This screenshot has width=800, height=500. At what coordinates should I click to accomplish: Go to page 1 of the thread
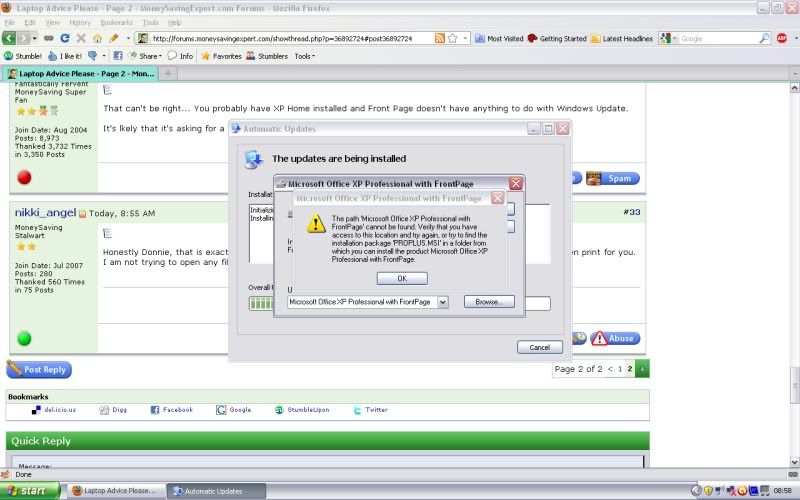click(x=620, y=368)
